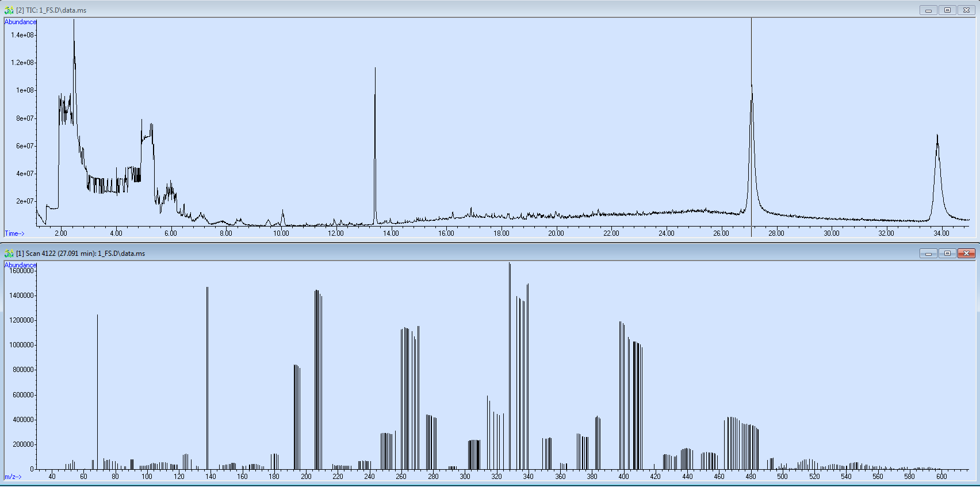
Task: Minimize the Scan 4122 spectrum window
Action: [928, 254]
